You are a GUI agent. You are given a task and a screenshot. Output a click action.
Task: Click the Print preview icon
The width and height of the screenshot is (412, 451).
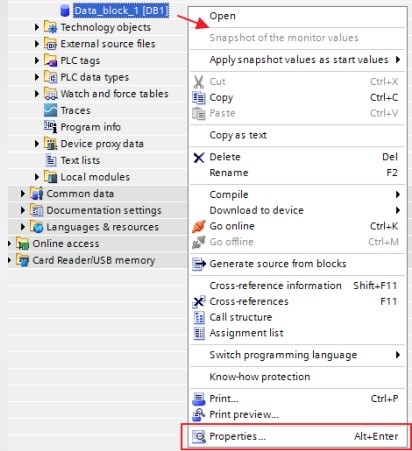point(199,415)
